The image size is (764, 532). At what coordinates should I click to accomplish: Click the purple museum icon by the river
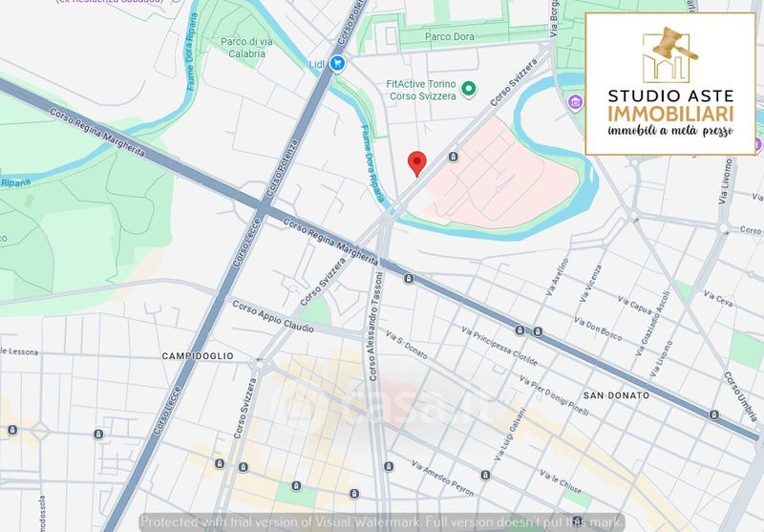click(x=576, y=102)
